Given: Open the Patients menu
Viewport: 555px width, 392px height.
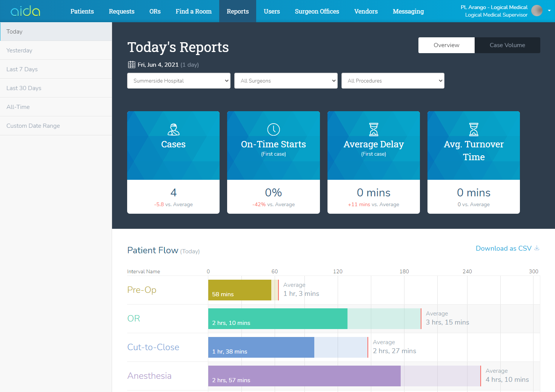Looking at the screenshot, I should pyautogui.click(x=82, y=11).
